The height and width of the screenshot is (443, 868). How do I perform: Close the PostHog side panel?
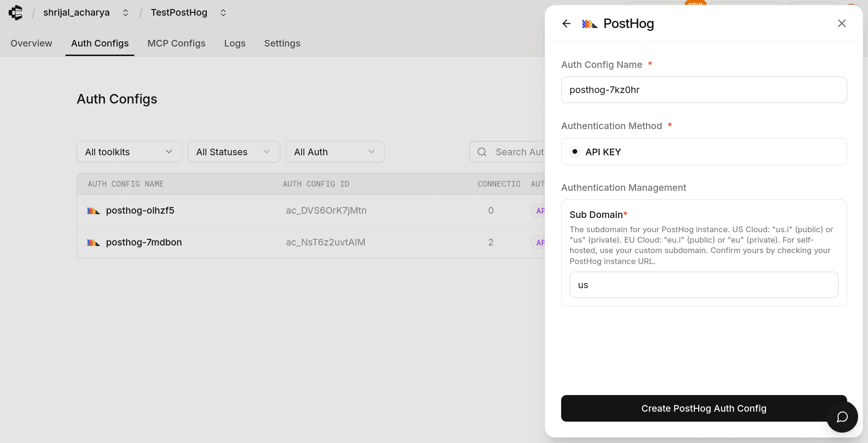point(841,23)
